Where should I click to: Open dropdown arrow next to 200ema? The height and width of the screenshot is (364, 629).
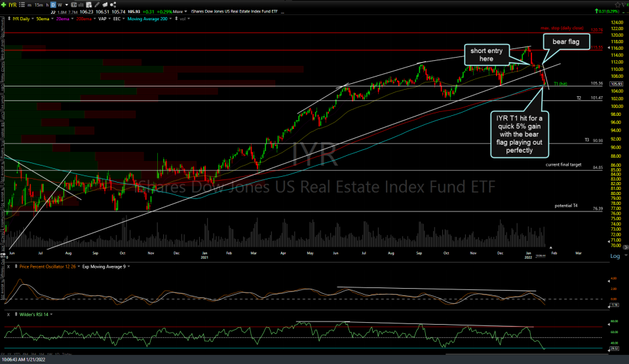(94, 18)
